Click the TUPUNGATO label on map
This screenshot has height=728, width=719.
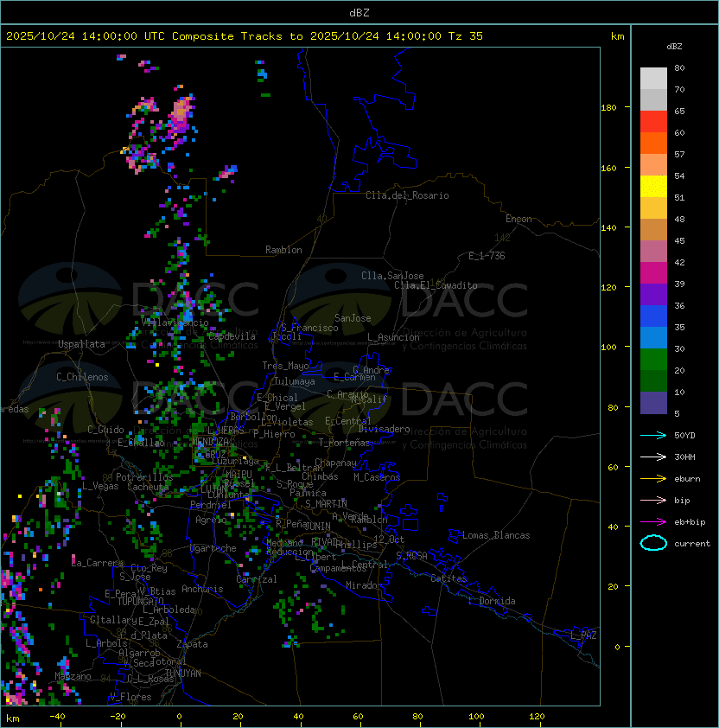tap(140, 601)
